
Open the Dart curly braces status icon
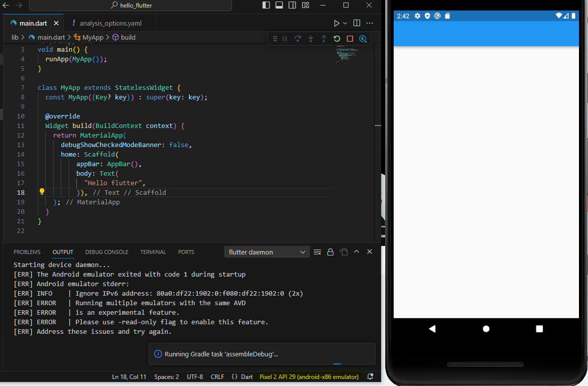(x=235, y=376)
